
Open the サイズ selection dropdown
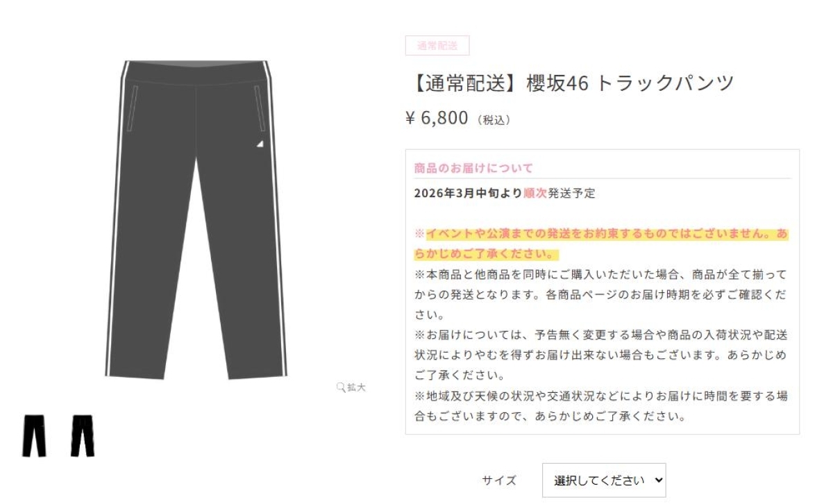click(604, 480)
